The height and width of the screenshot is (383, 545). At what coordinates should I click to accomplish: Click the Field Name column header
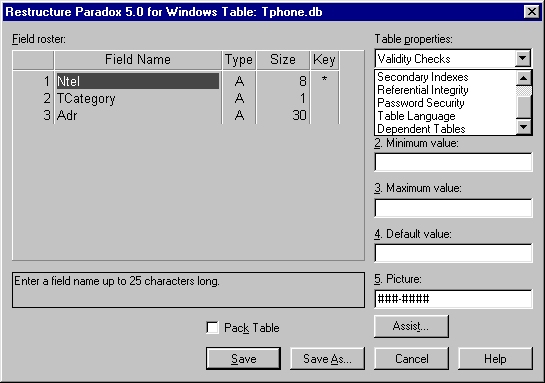click(x=138, y=60)
